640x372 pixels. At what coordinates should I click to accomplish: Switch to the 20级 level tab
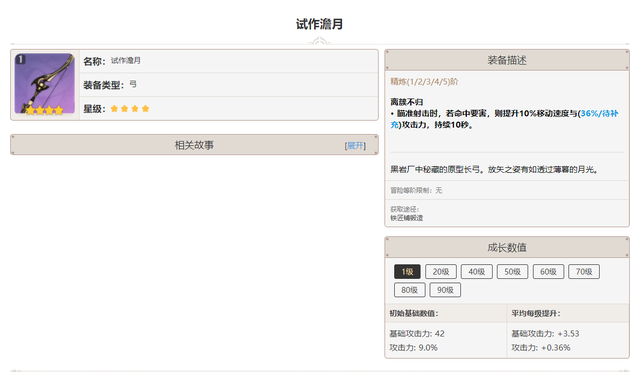(441, 272)
